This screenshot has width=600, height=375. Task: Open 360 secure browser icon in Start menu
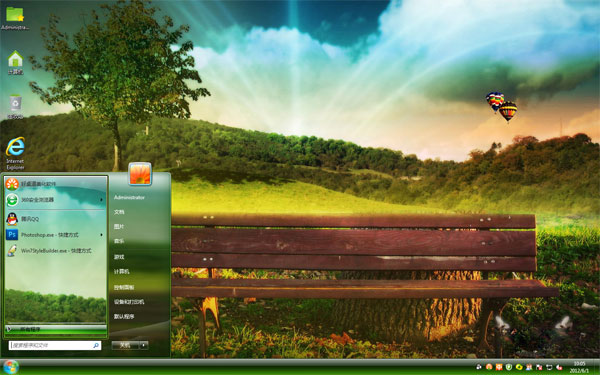click(x=12, y=200)
